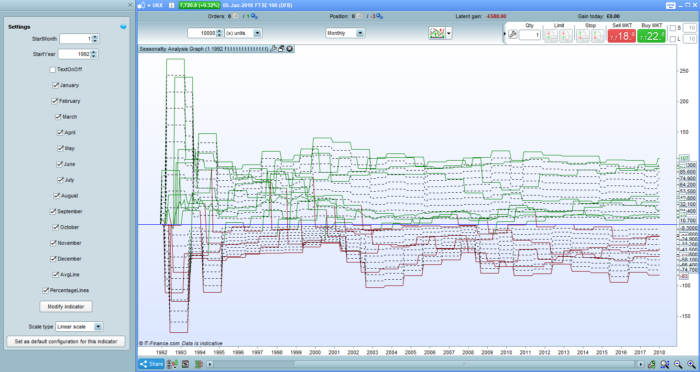Click the red-green trading systems icon
The image size is (700, 372).
coord(198,364)
